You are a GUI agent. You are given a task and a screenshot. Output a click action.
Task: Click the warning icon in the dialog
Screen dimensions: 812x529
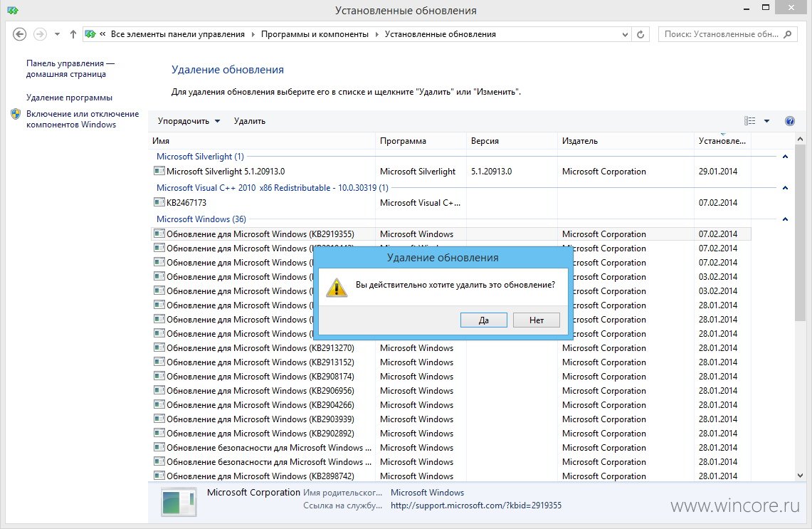[337, 287]
